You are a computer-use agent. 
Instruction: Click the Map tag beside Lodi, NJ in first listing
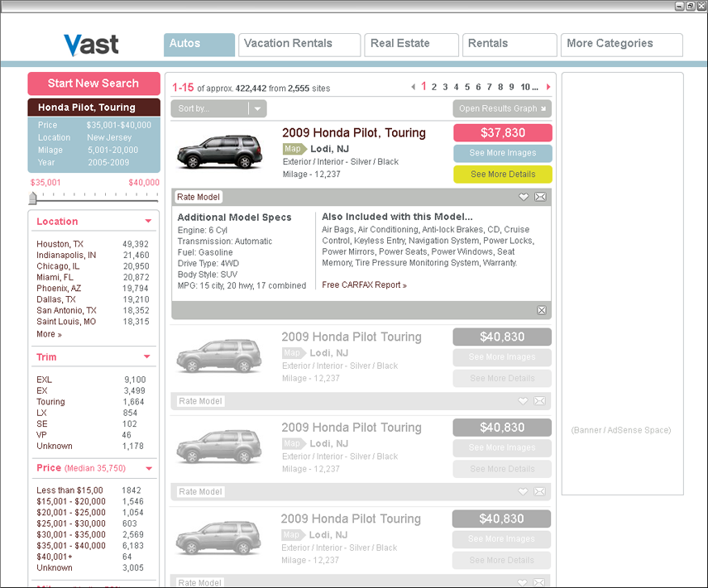294,149
